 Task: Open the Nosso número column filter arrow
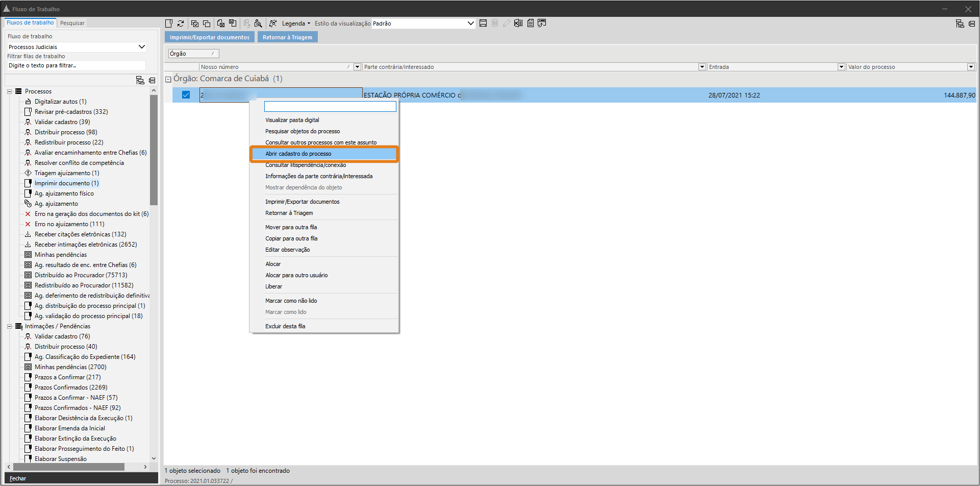pos(357,67)
